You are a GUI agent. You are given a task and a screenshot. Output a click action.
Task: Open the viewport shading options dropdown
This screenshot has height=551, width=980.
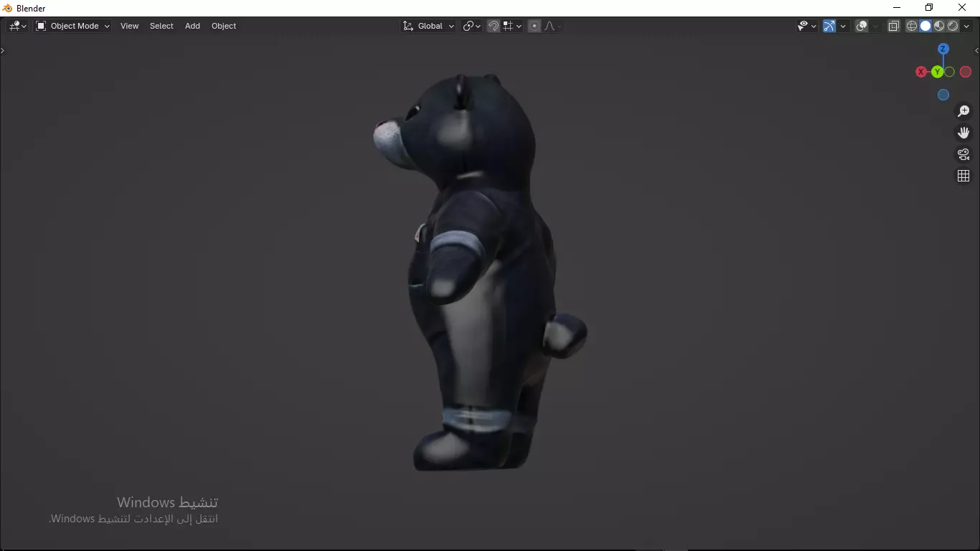tap(966, 26)
